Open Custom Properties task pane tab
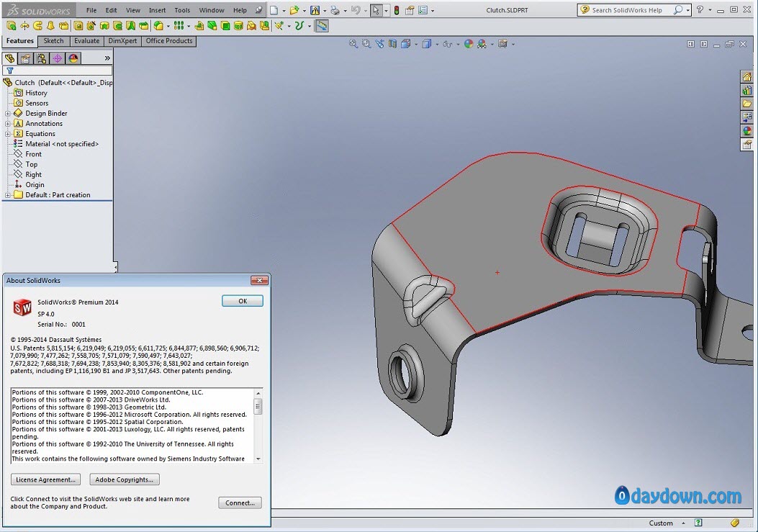Viewport: 758px width, 532px height. click(747, 144)
